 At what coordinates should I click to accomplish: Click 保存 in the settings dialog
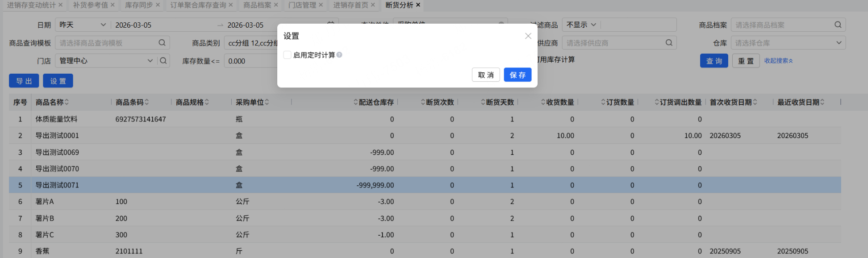point(517,75)
